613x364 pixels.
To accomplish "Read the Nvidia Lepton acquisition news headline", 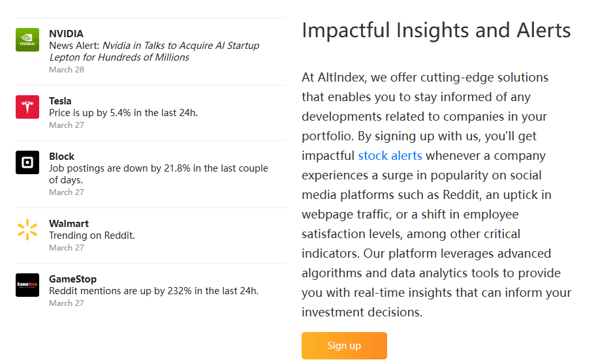I will click(154, 52).
